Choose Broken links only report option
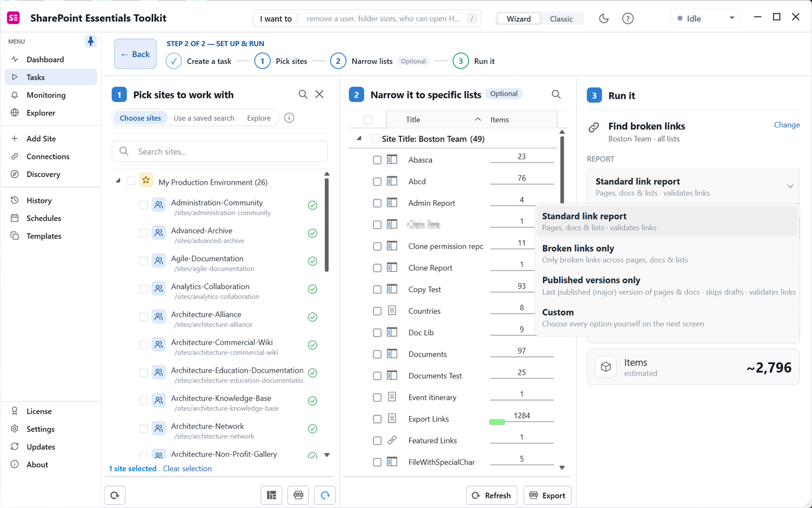812x508 pixels. tap(667, 253)
